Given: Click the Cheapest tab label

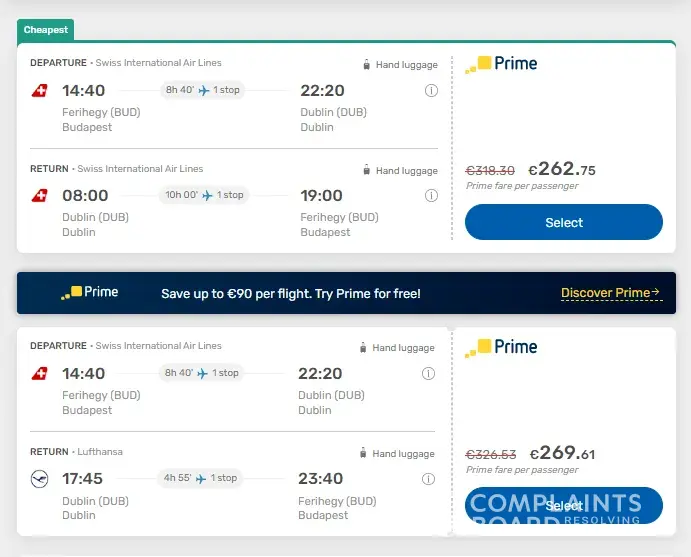Looking at the screenshot, I should point(46,30).
